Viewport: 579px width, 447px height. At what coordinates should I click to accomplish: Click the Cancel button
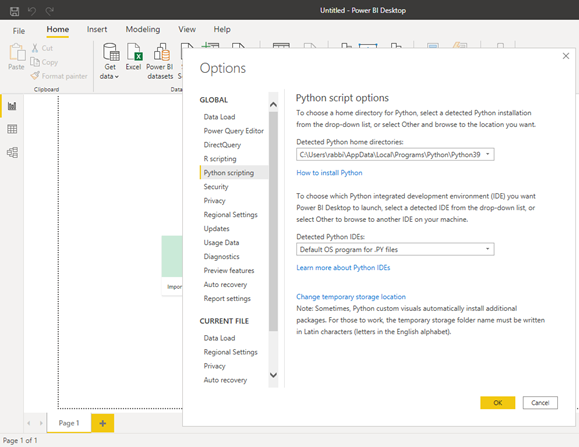(540, 403)
